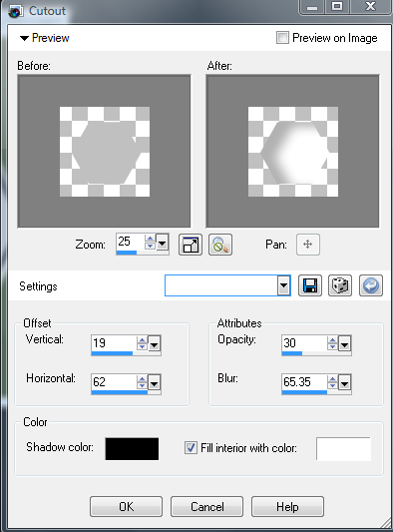Click inside the Horizontal offset value field

(x=114, y=382)
